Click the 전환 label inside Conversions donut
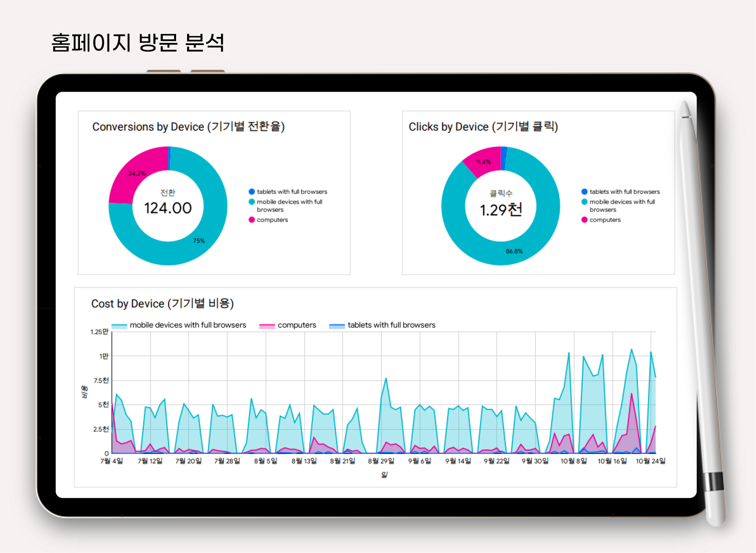Screen dimensions: 756x553 [168, 193]
